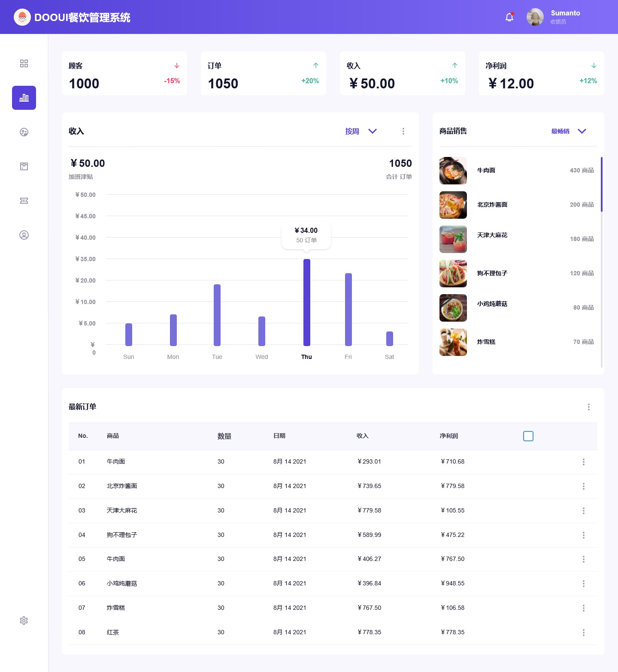Viewport: 618px width, 672px height.
Task: Open the settings gear in sidebar
Action: click(x=24, y=621)
